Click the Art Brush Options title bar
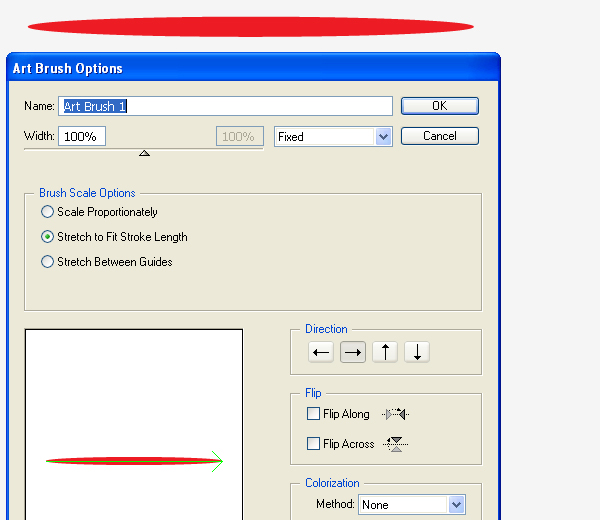 (x=253, y=68)
